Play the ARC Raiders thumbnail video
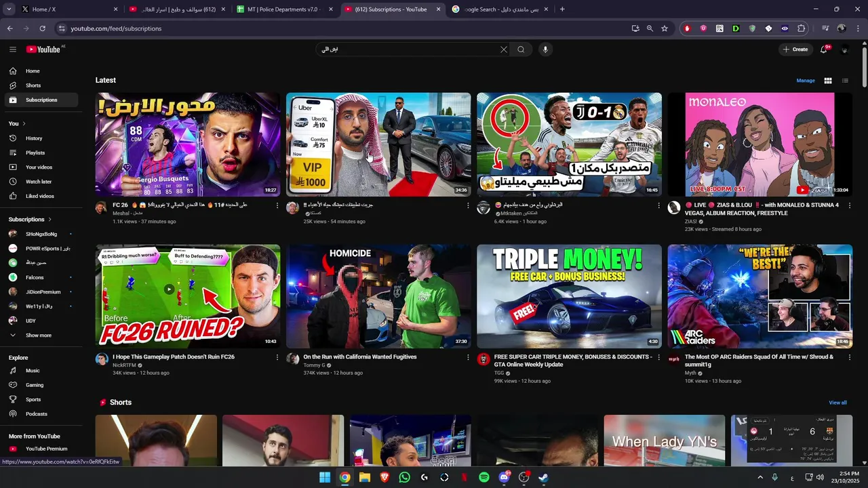 point(760,296)
